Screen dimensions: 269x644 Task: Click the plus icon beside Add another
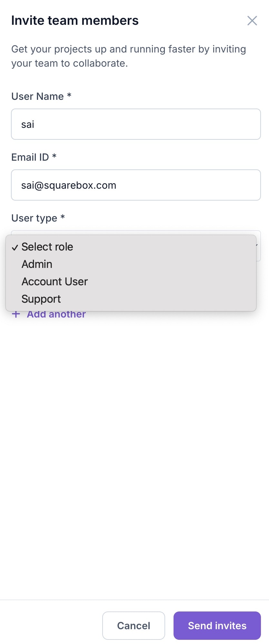tap(16, 314)
